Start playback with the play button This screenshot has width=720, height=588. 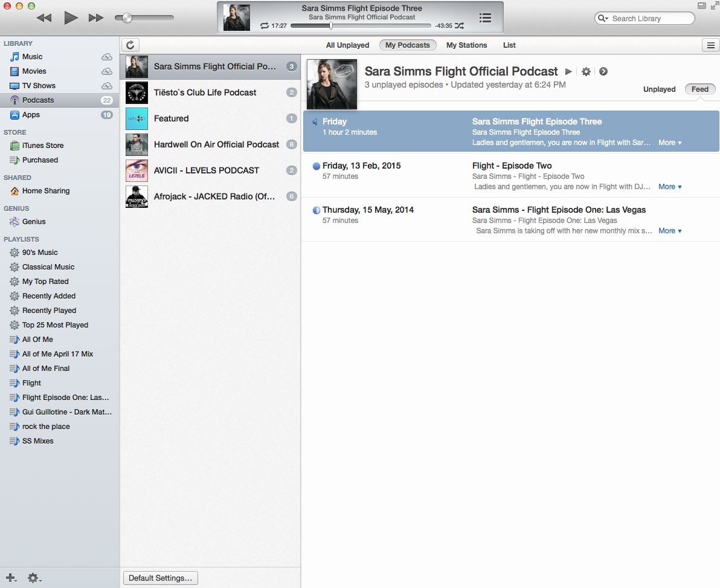pyautogui.click(x=71, y=18)
